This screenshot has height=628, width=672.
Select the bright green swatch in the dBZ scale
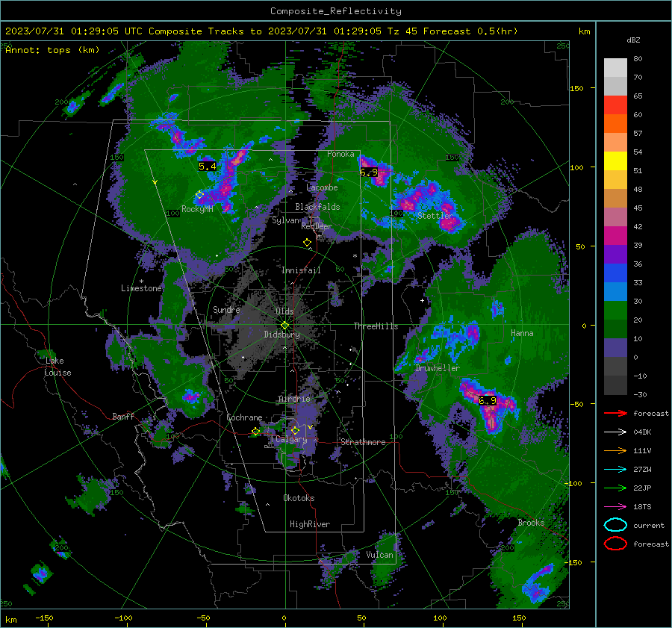(615, 310)
